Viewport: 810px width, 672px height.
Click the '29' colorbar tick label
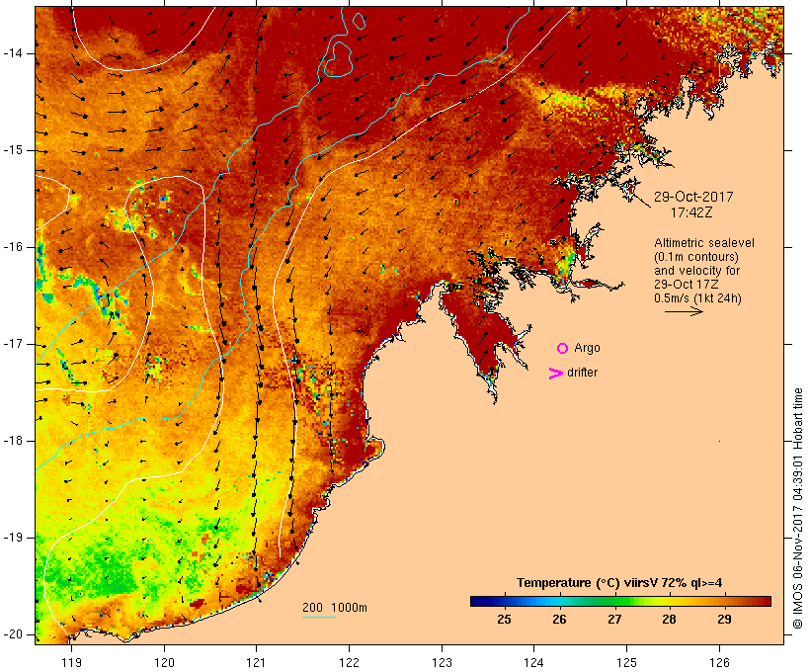coord(724,620)
